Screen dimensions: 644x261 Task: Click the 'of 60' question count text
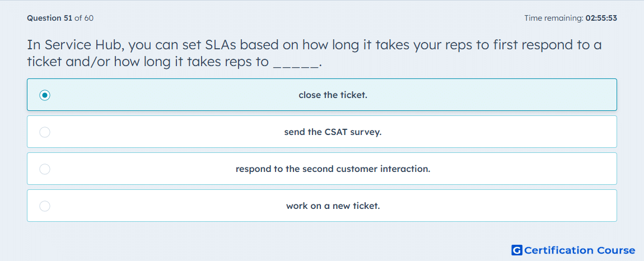tap(84, 18)
